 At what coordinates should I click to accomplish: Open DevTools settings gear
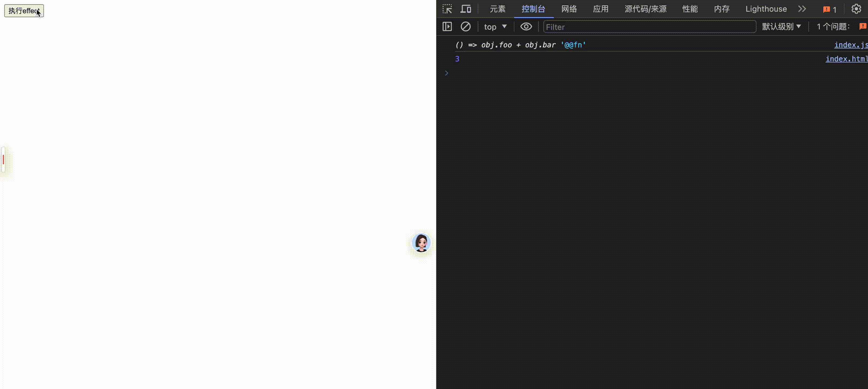pyautogui.click(x=856, y=9)
